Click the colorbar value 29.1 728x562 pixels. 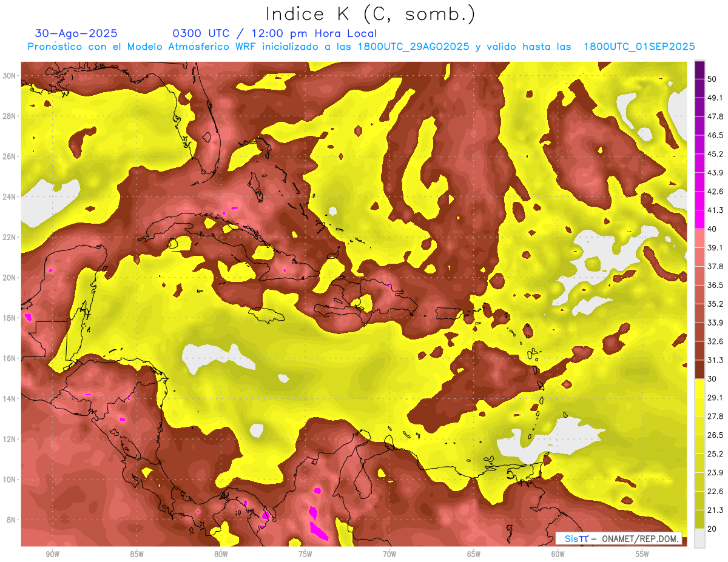point(715,398)
